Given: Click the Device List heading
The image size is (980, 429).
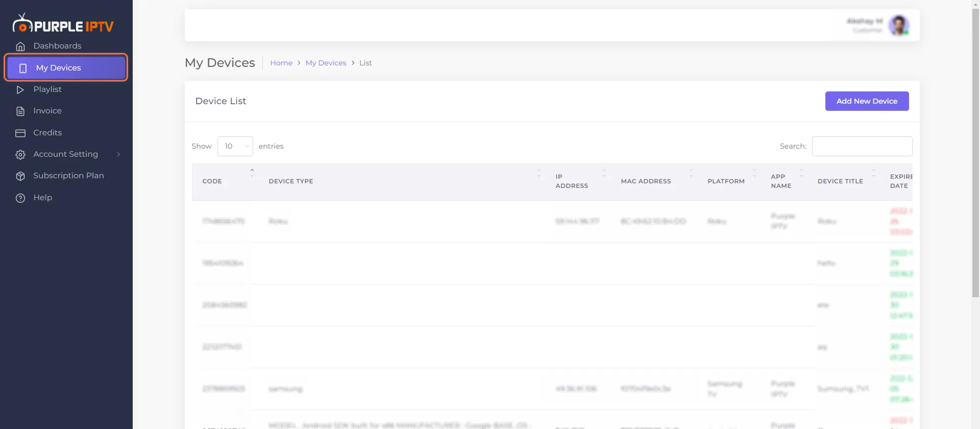Looking at the screenshot, I should click(x=220, y=101).
